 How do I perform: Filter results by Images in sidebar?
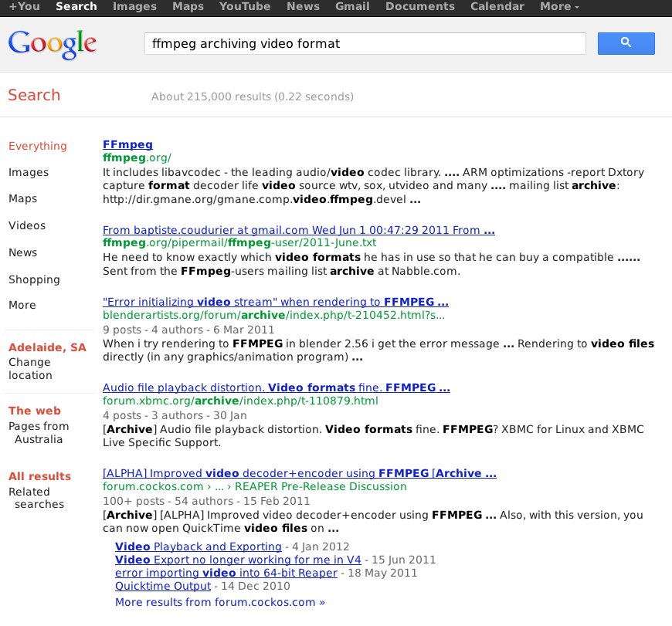[29, 172]
